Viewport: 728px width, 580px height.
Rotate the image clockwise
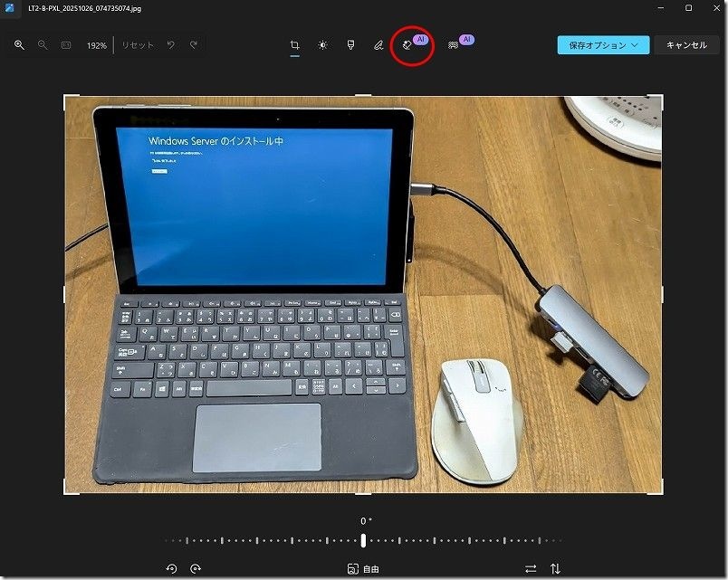194,569
